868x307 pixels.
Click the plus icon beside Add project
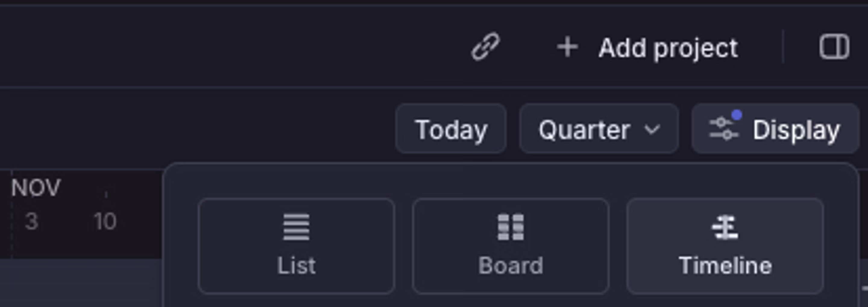(568, 47)
